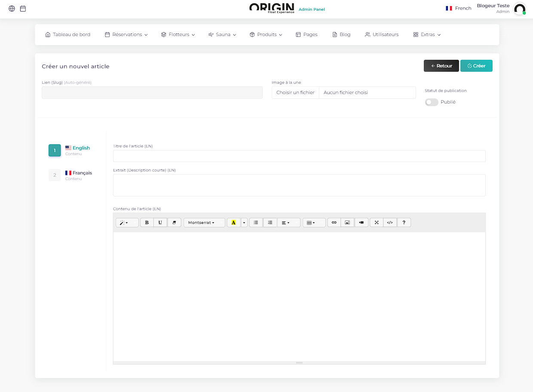
Task: Select the Français content step
Action: coord(70,175)
